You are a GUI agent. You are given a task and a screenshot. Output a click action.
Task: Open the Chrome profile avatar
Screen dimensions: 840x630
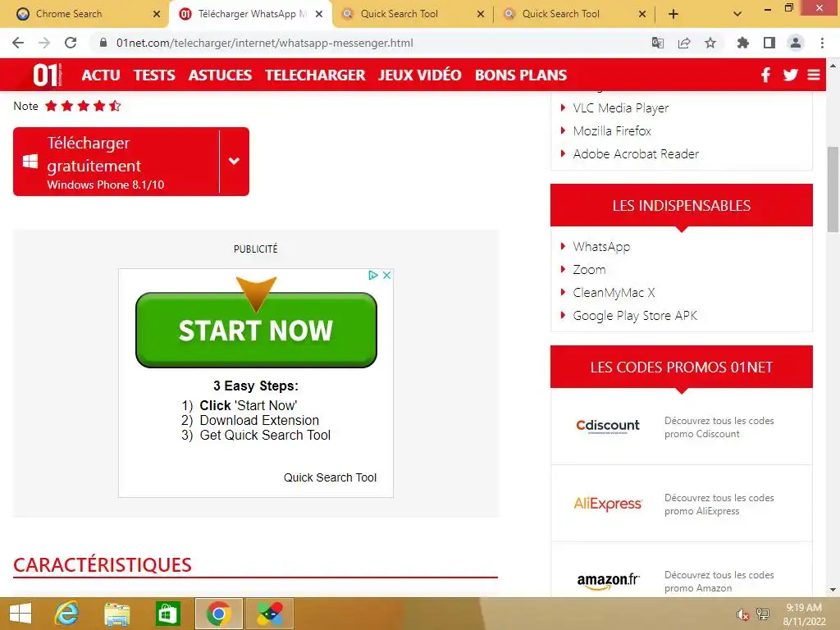click(796, 43)
